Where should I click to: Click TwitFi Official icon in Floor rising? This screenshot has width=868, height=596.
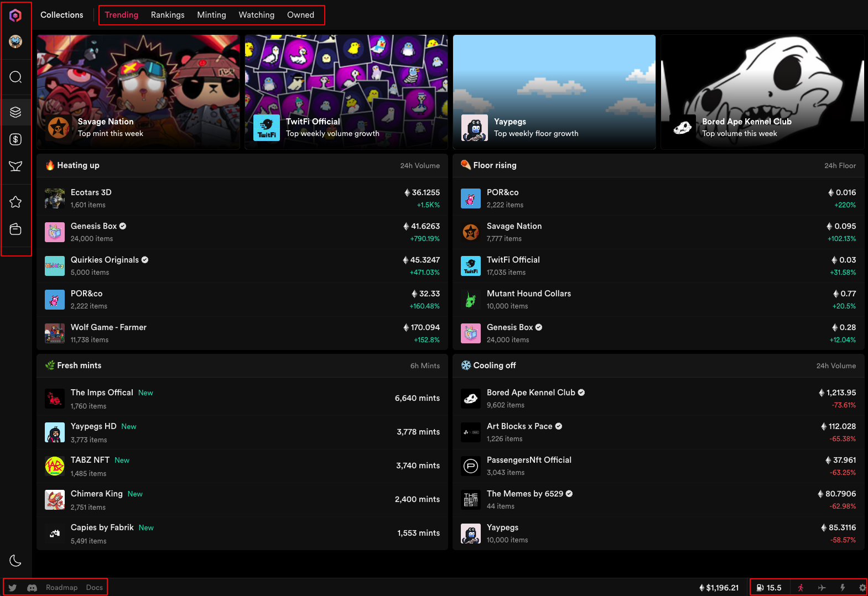(x=471, y=266)
